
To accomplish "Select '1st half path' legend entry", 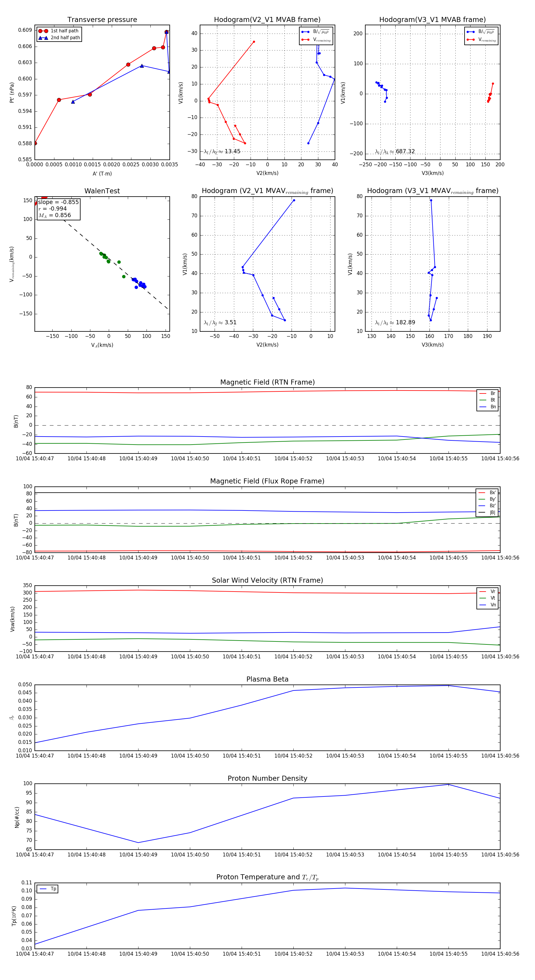I will 59,31.
